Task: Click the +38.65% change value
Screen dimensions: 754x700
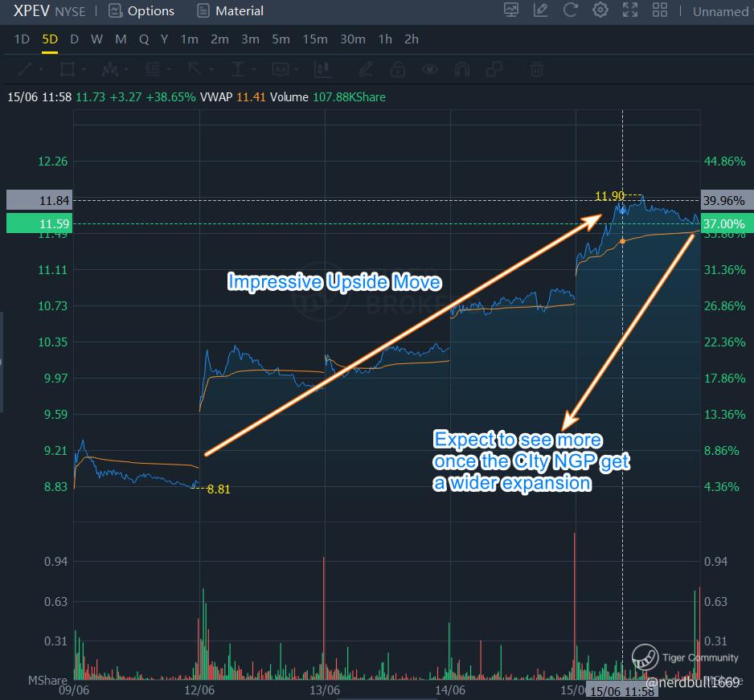Action: 170,97
